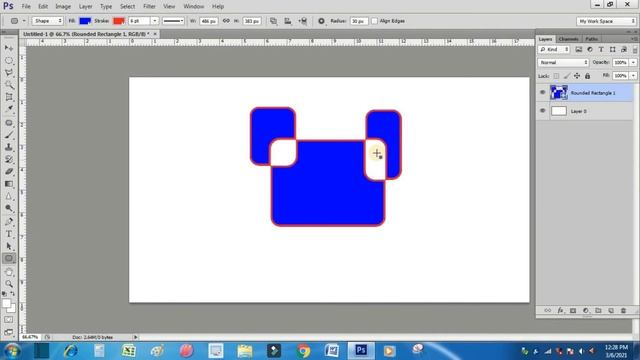The image size is (640, 360).
Task: Select the Horizontal Type tool
Action: [9, 234]
